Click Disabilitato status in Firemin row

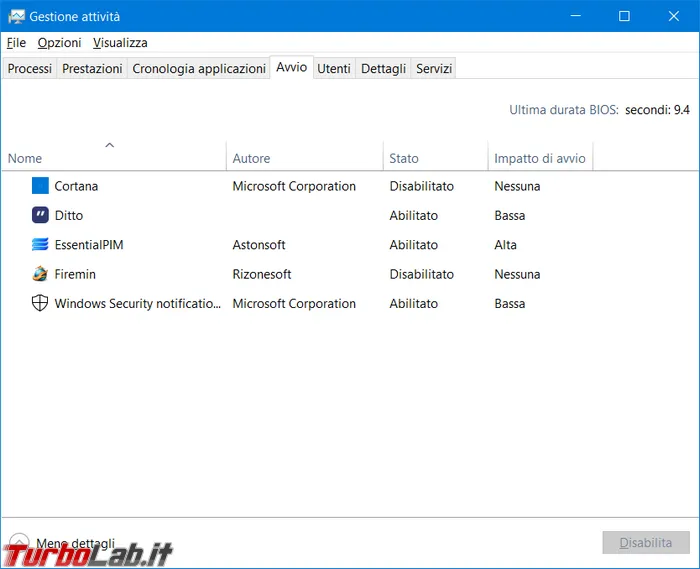[x=421, y=274]
